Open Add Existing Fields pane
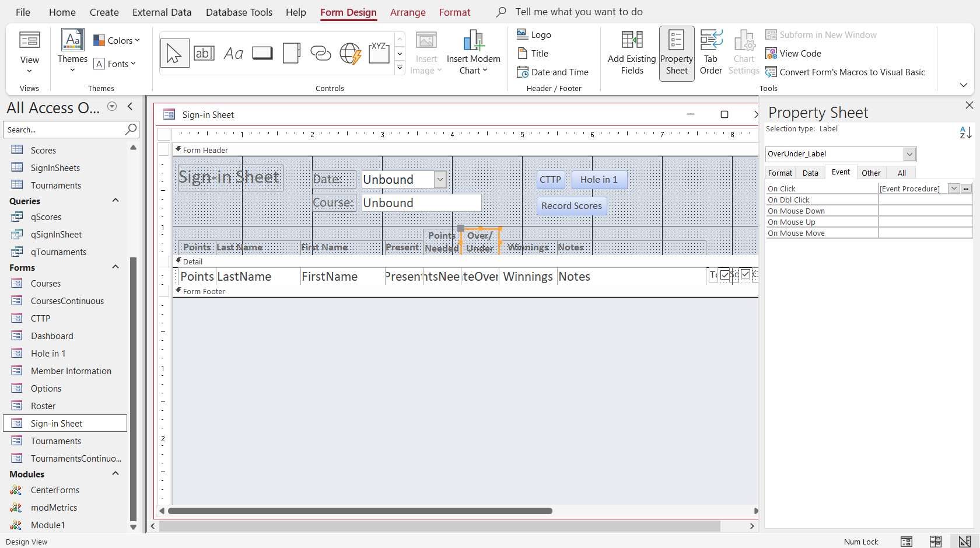 click(632, 53)
